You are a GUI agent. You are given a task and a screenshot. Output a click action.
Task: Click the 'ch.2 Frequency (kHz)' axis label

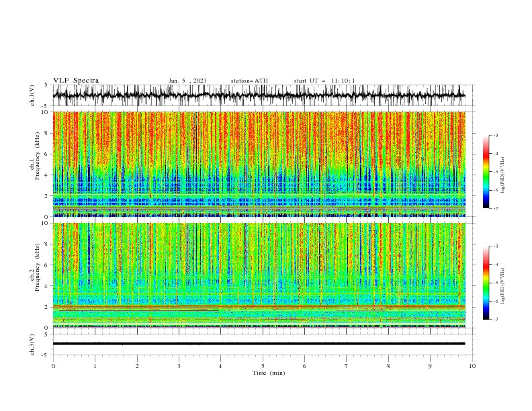34,267
